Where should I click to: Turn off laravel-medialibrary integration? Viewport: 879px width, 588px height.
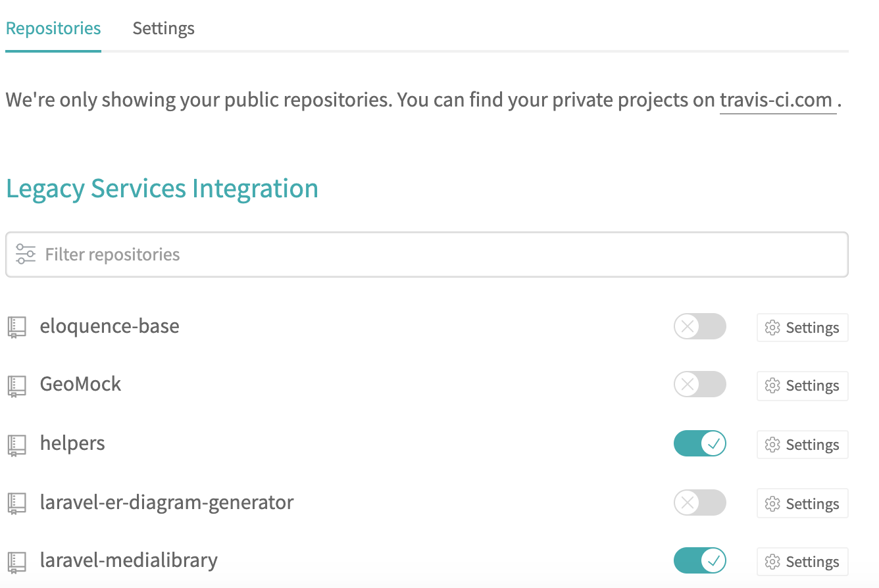pos(699,560)
